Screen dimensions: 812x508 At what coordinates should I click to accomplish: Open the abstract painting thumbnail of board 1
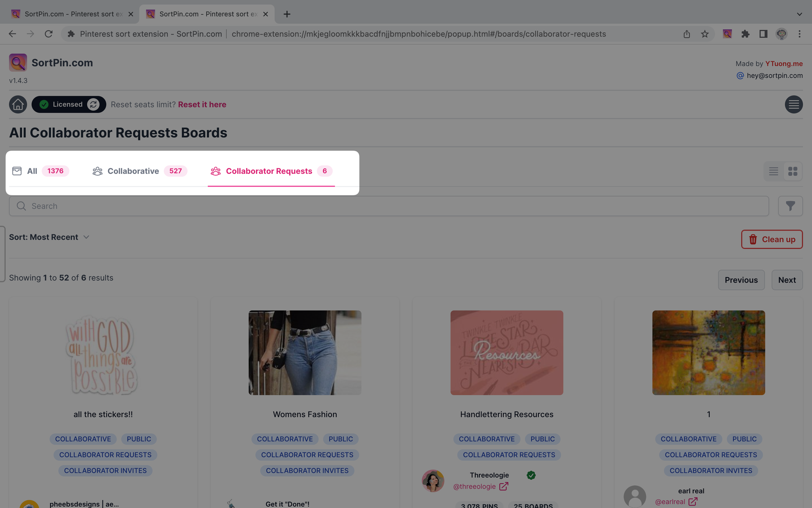pos(709,353)
